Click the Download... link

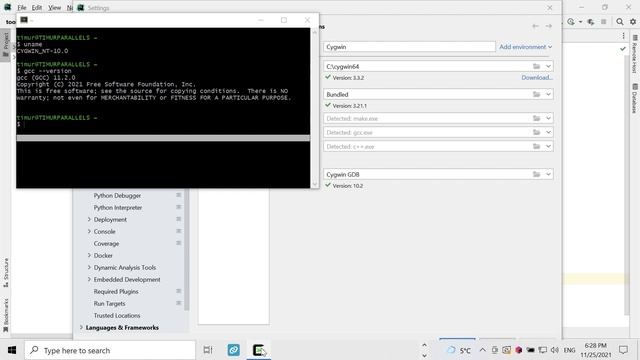click(537, 77)
